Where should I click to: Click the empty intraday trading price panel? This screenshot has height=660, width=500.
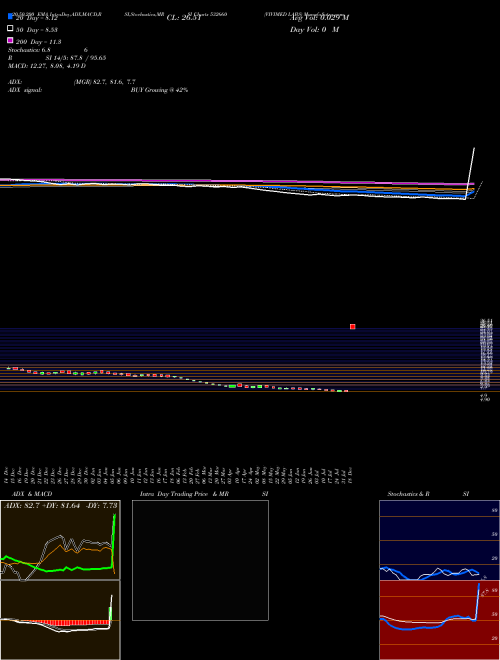click(x=200, y=560)
